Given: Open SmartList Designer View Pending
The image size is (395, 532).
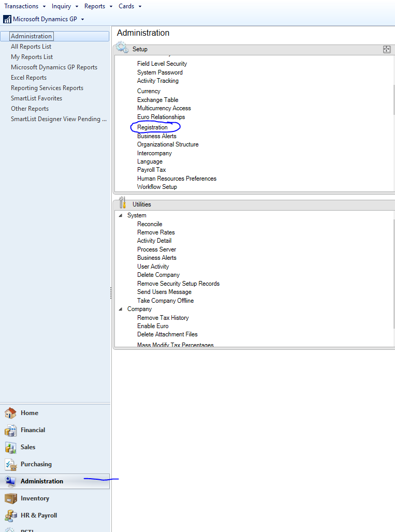Looking at the screenshot, I should click(x=58, y=119).
